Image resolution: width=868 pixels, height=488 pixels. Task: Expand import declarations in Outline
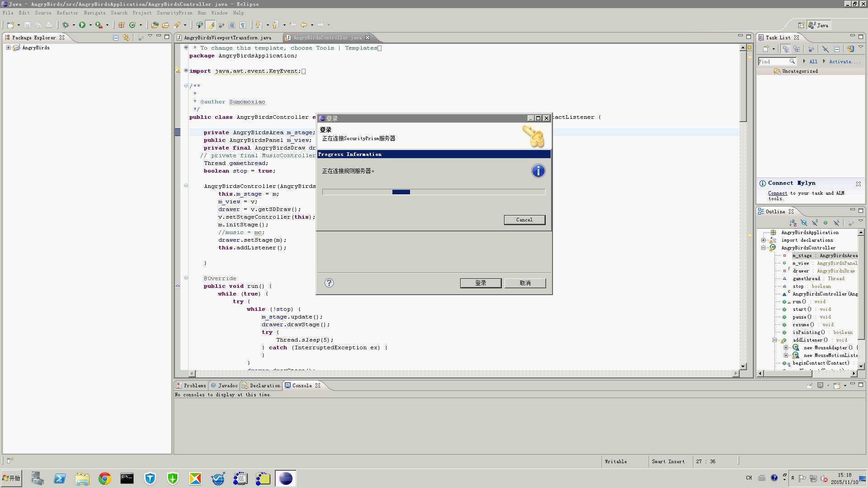[x=764, y=240]
